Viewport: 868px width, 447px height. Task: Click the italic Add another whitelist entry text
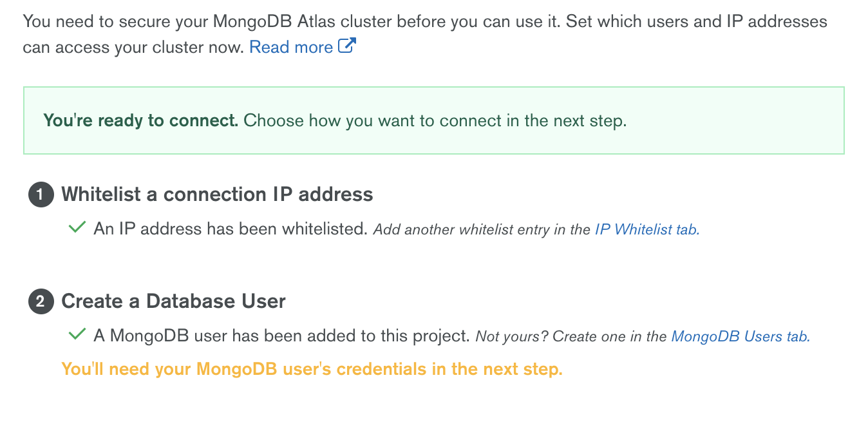coord(483,229)
